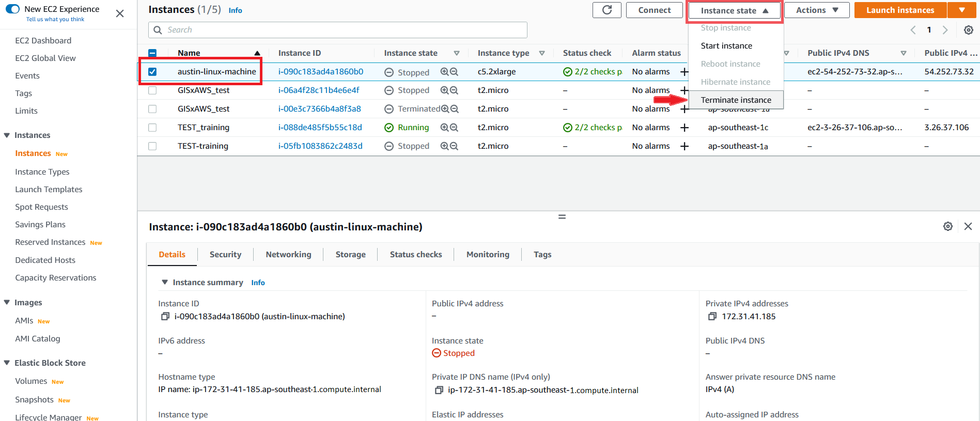Collapse Images sidebar section
This screenshot has width=980, height=421.
[x=7, y=303]
